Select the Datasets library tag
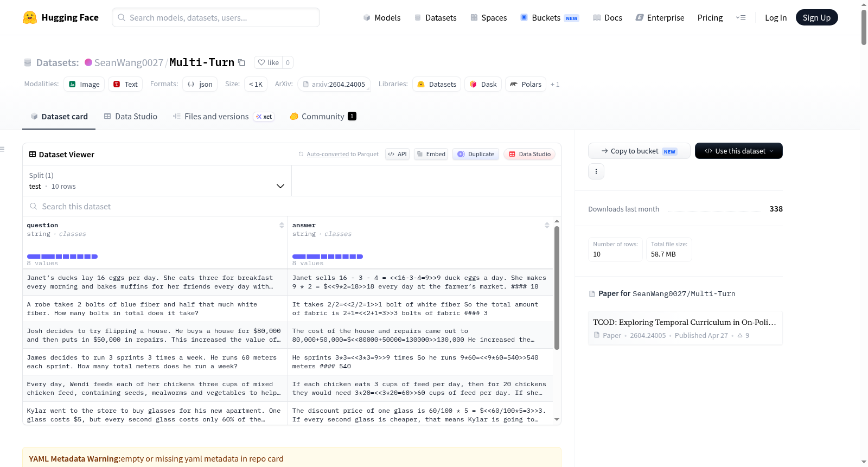The width and height of the screenshot is (868, 467). [437, 84]
